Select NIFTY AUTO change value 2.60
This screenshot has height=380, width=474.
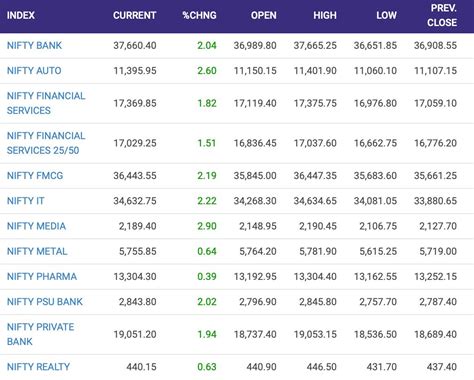point(207,71)
